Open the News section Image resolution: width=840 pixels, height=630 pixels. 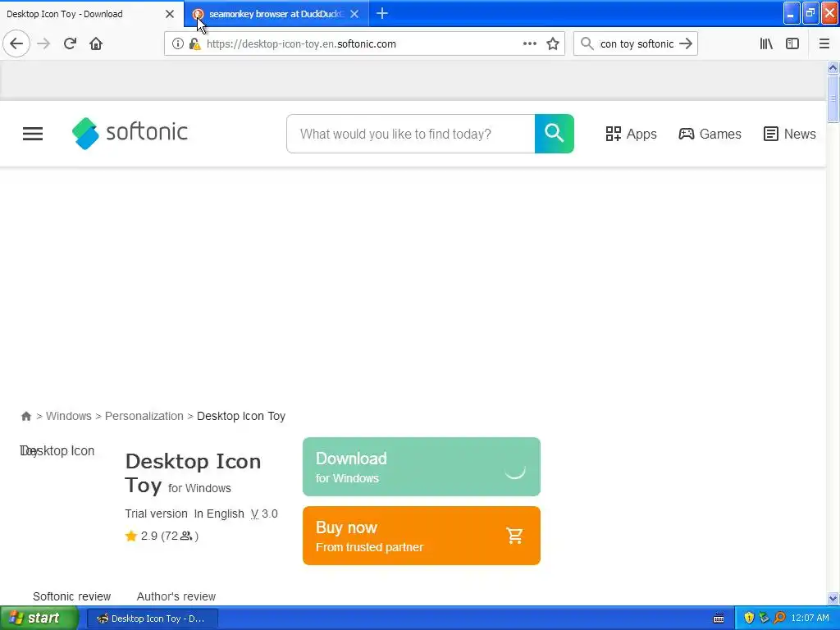pyautogui.click(x=790, y=134)
